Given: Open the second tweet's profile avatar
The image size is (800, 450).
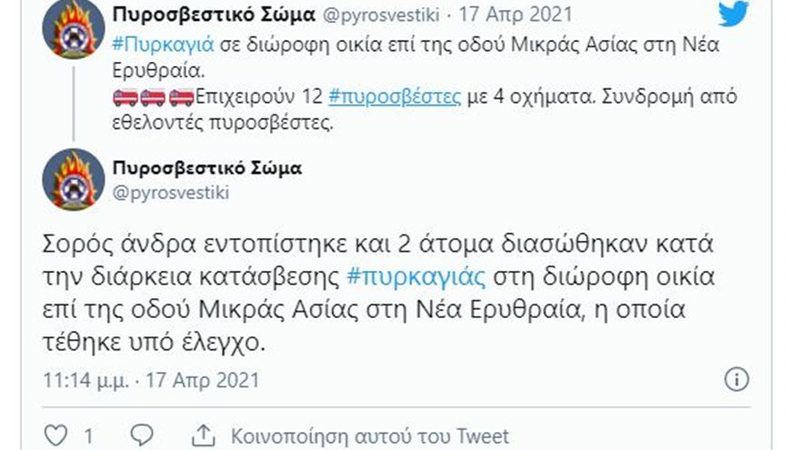Looking at the screenshot, I should [73, 180].
